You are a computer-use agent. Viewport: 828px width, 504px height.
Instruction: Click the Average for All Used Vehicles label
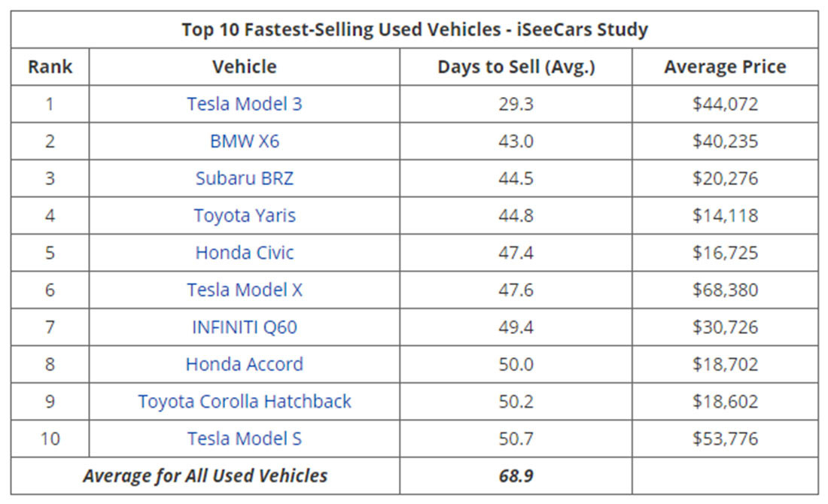tap(205, 476)
